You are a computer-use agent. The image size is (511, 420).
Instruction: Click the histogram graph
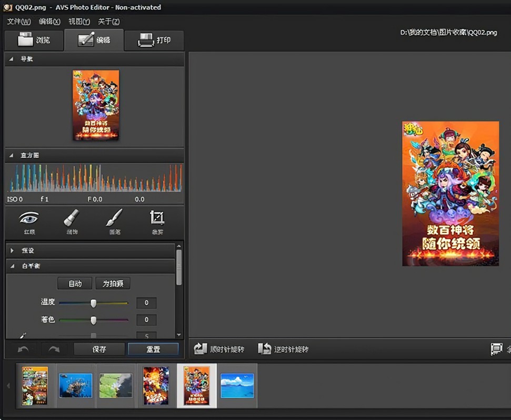point(95,178)
